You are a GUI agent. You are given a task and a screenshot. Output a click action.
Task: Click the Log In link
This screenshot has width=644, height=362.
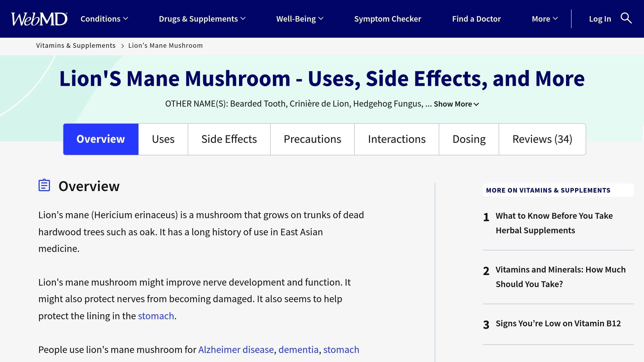click(600, 19)
